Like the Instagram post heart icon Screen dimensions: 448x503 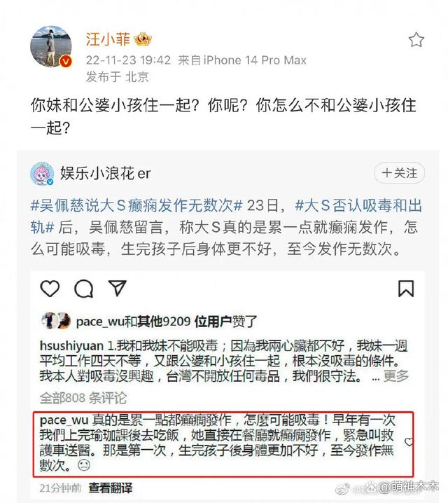(50, 288)
